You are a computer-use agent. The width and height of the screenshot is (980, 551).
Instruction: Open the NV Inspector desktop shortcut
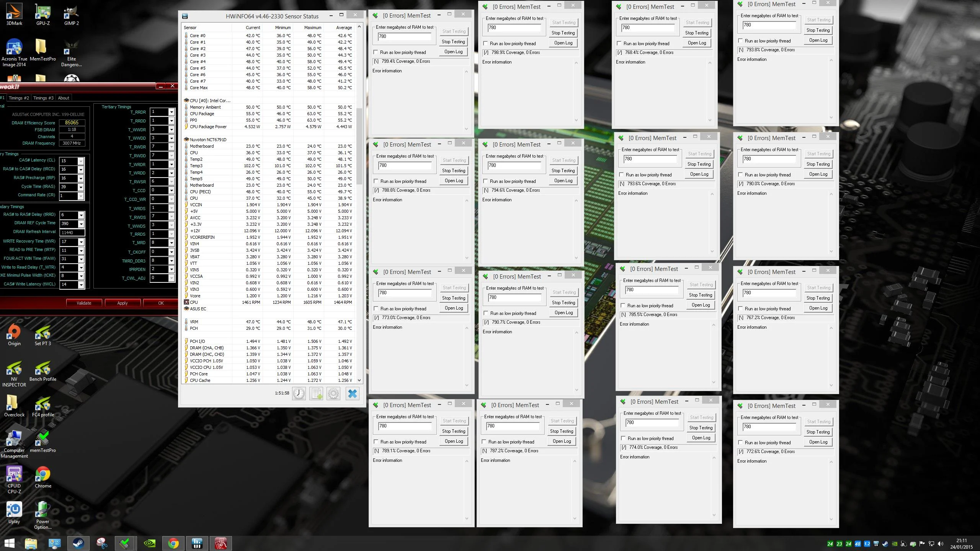tap(14, 374)
